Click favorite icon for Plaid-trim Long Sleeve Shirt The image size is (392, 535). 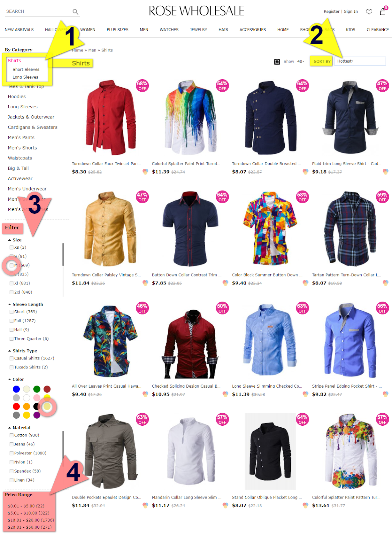(385, 172)
